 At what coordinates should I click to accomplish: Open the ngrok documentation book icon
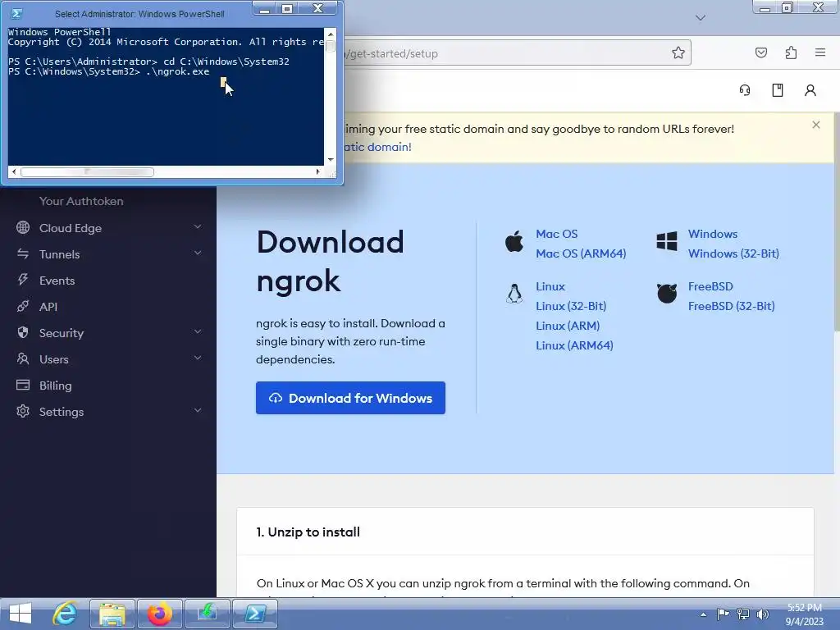[x=778, y=90]
